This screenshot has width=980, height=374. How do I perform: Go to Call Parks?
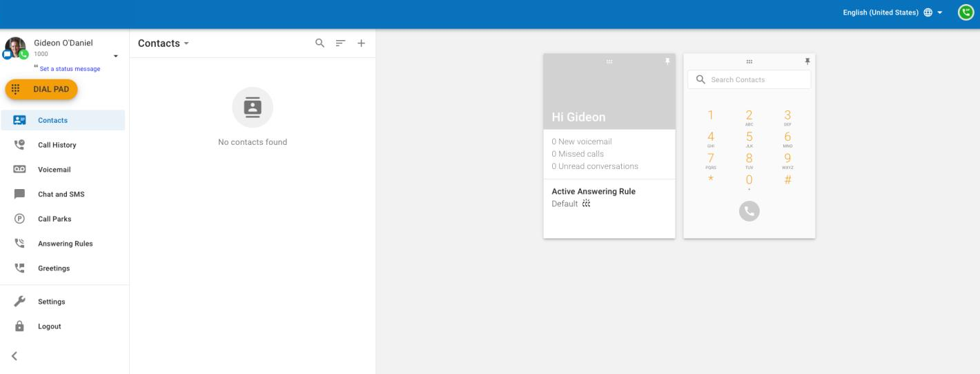tap(63, 219)
